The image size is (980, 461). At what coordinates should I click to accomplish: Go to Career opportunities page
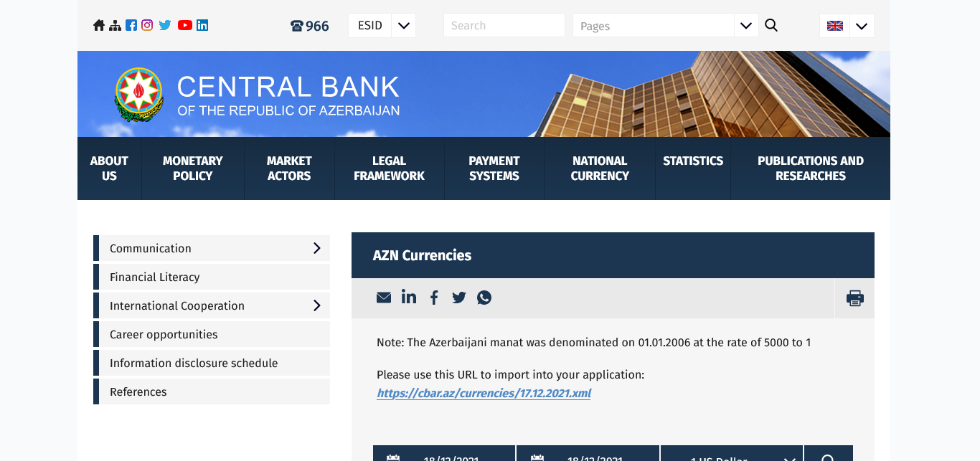[164, 334]
